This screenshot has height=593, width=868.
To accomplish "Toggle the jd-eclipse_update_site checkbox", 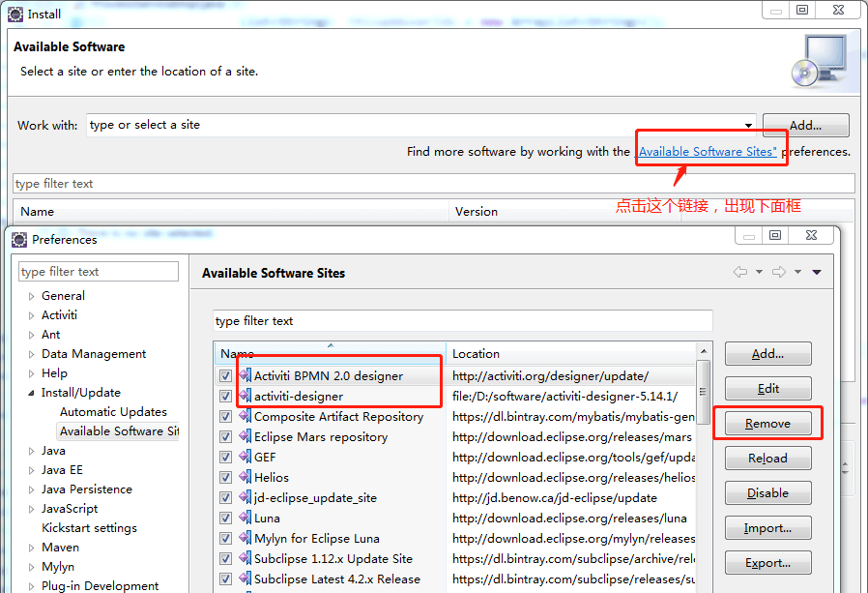I will point(225,497).
